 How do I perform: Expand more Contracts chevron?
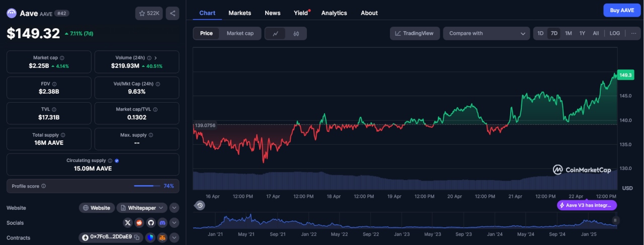point(174,237)
